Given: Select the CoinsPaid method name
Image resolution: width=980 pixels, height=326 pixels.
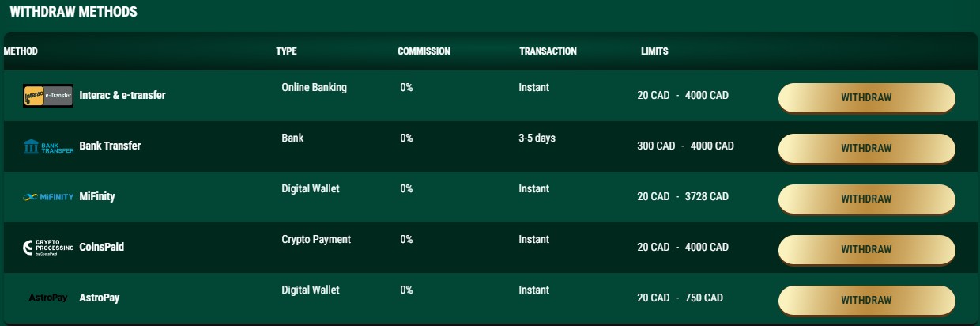Looking at the screenshot, I should point(102,248).
